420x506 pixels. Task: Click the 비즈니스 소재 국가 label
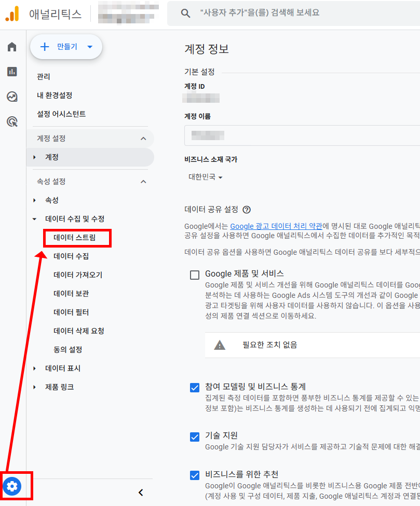[211, 159]
